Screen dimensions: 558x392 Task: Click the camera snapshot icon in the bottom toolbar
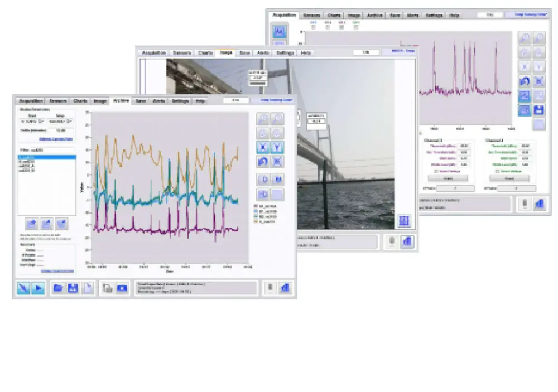coord(121,288)
